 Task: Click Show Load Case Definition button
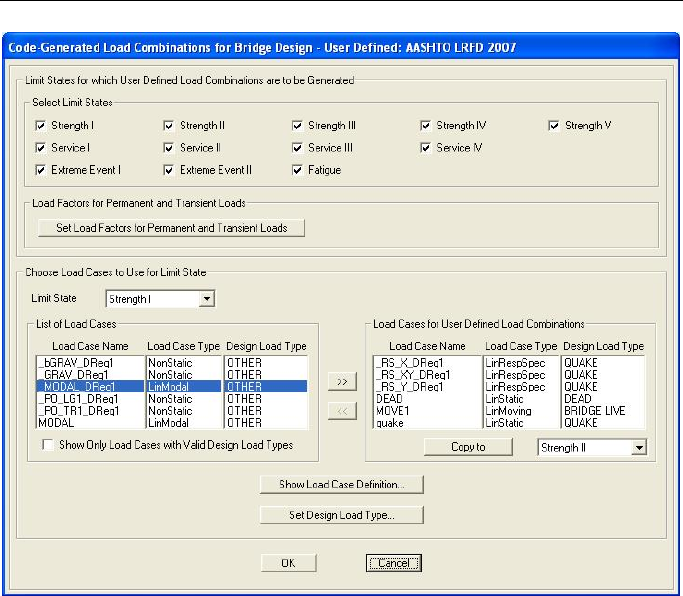[342, 484]
